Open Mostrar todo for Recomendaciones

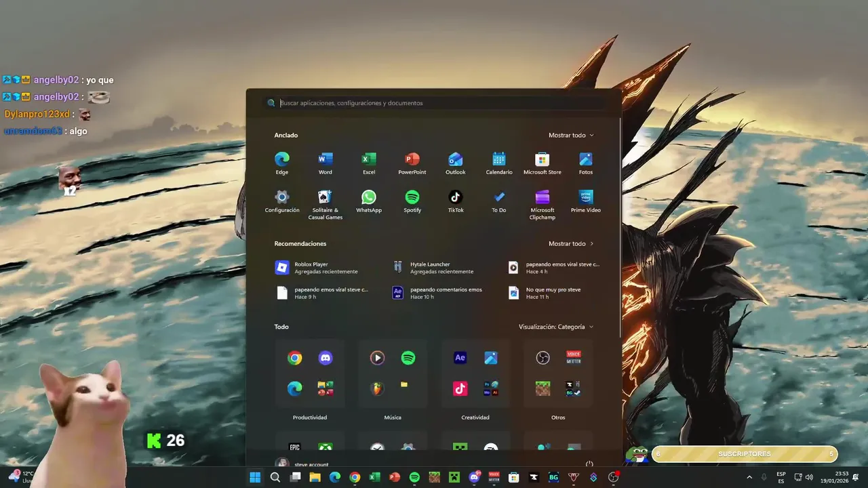coord(571,243)
